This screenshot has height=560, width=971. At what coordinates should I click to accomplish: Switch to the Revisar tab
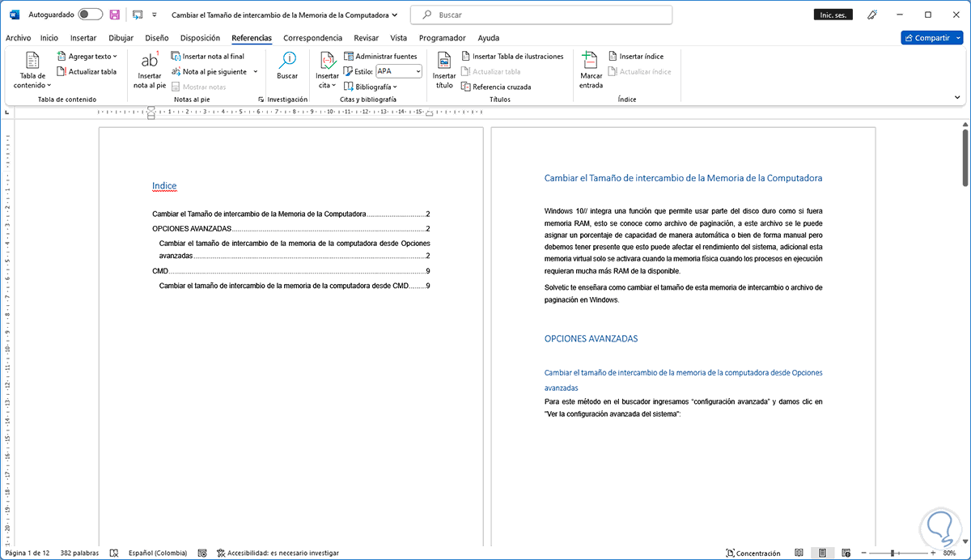pyautogui.click(x=367, y=37)
